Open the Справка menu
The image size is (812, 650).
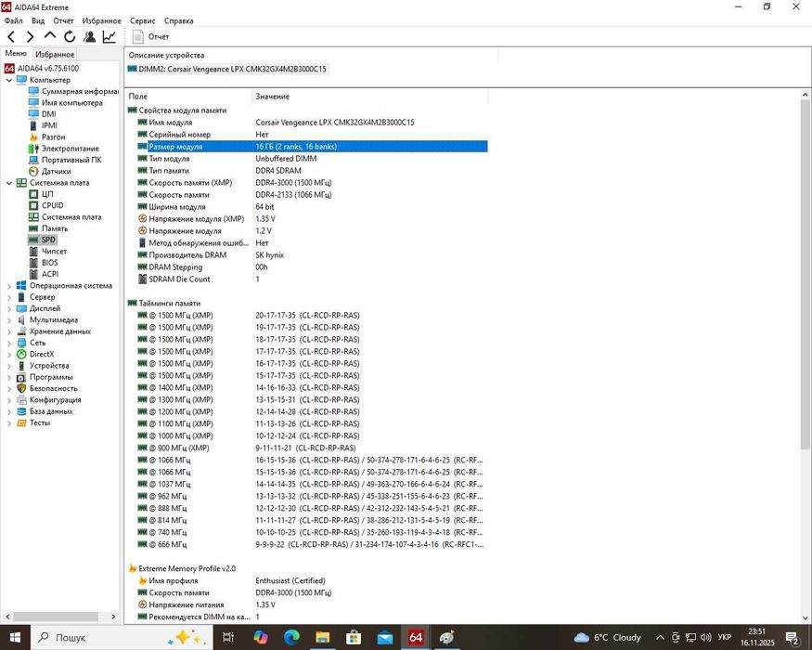tap(179, 20)
